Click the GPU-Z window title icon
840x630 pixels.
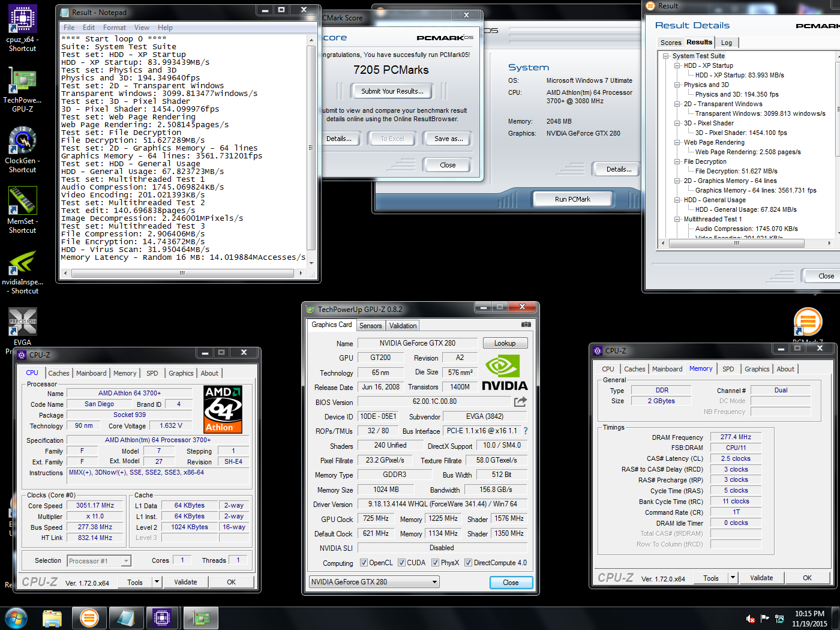tap(310, 310)
